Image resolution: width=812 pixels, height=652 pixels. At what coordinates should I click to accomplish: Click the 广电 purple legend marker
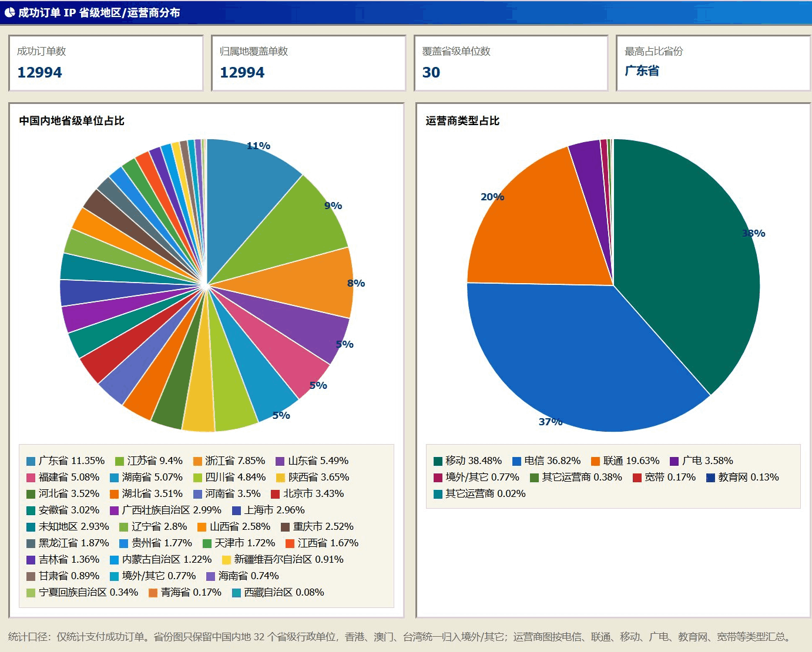[x=675, y=461]
